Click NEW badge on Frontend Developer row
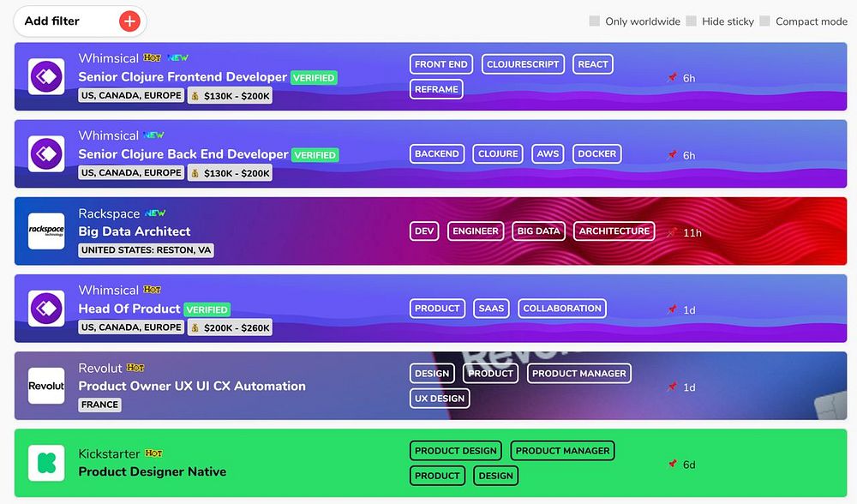 coord(177,57)
